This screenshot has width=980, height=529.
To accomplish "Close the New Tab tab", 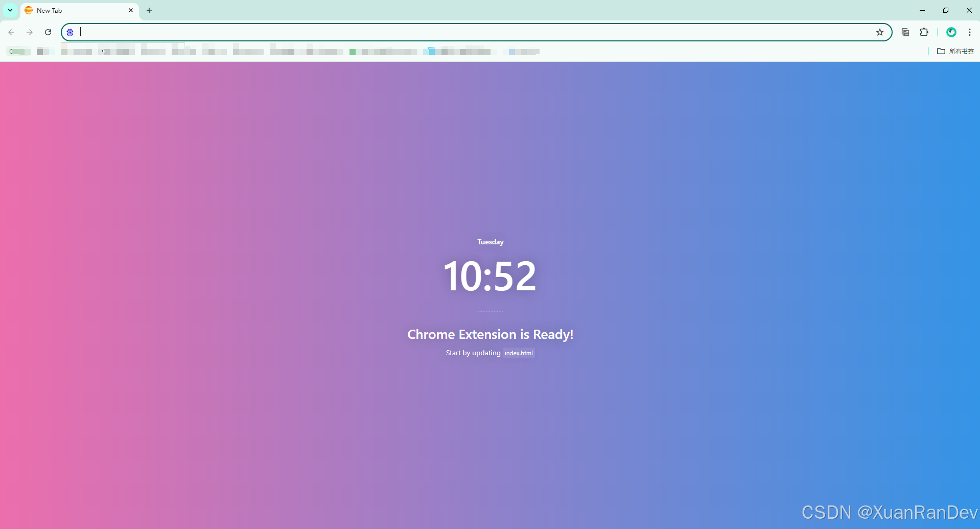I will 131,10.
